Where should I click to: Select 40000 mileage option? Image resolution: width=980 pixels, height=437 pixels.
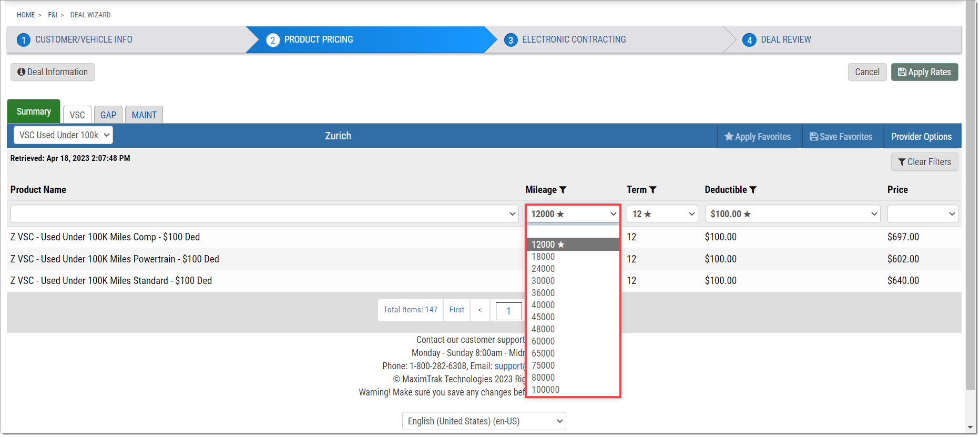(x=573, y=305)
